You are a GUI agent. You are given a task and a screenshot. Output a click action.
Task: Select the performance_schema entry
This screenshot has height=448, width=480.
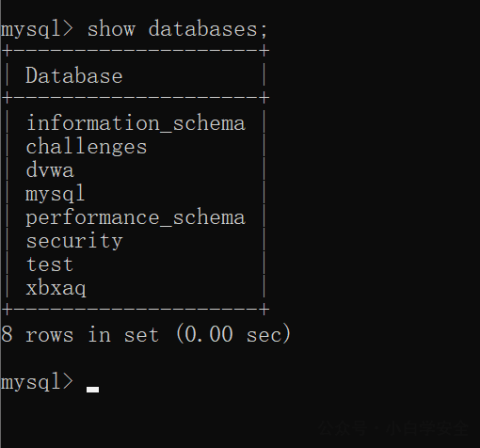tap(136, 217)
